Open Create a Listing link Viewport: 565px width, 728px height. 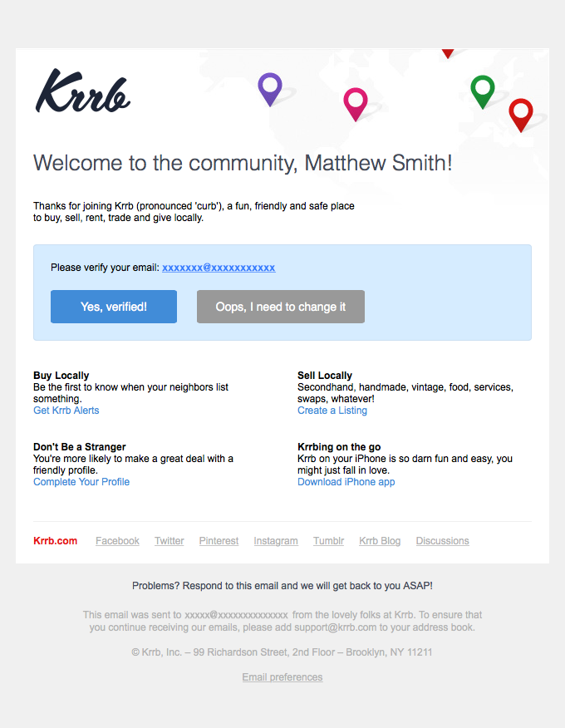(332, 411)
